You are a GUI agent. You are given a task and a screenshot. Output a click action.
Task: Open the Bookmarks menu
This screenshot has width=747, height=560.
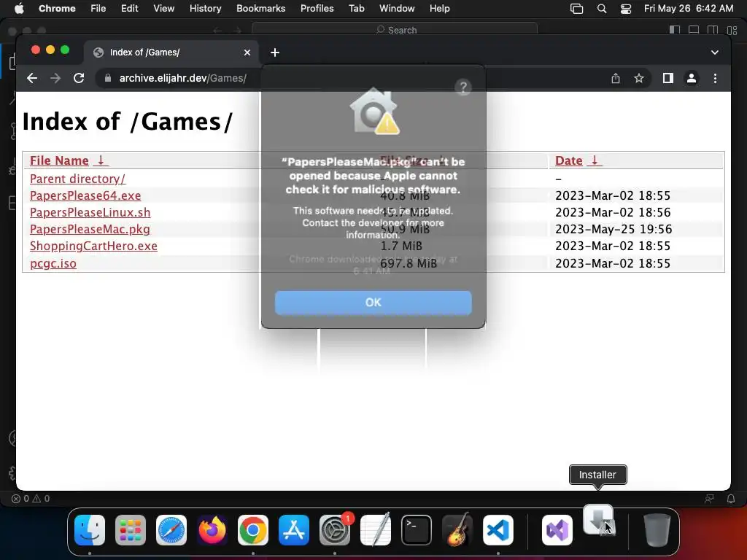(x=260, y=9)
